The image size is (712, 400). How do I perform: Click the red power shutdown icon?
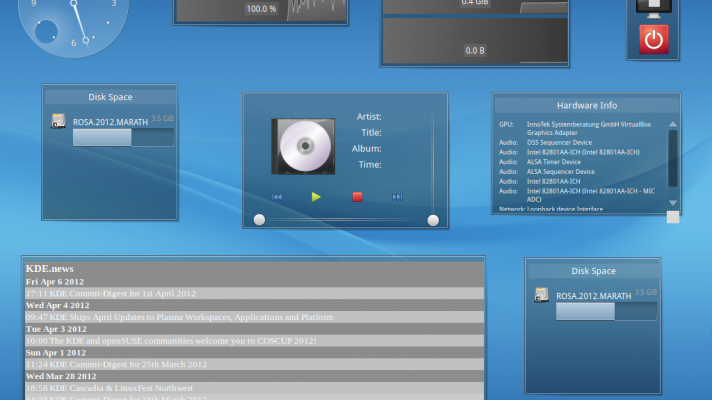click(x=653, y=39)
